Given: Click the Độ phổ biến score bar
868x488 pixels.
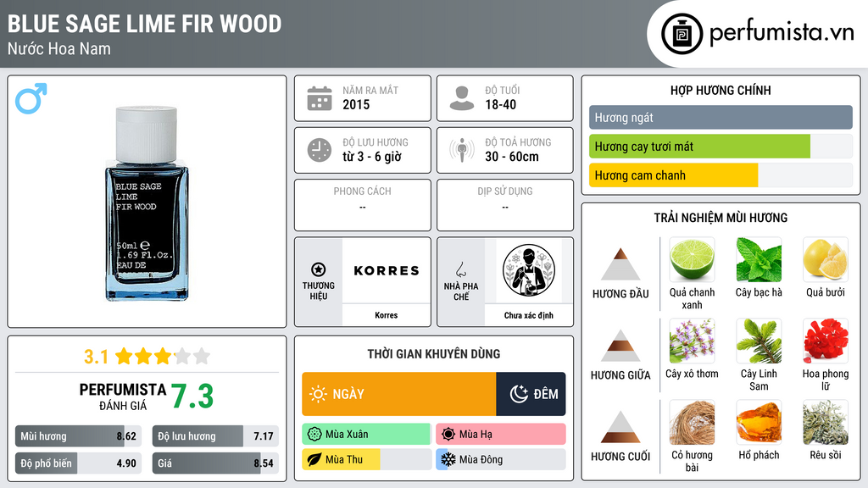Looking at the screenshot, I should (78, 463).
